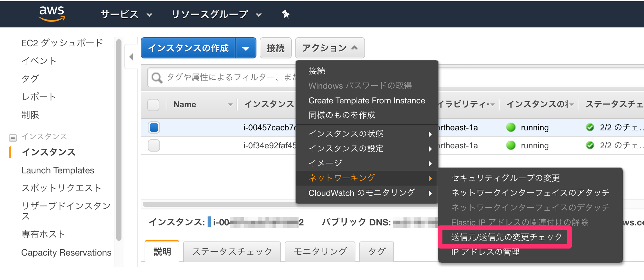Viewport: 644px width, 280px height.
Task: Click status check green tick in second row
Action: (590, 145)
